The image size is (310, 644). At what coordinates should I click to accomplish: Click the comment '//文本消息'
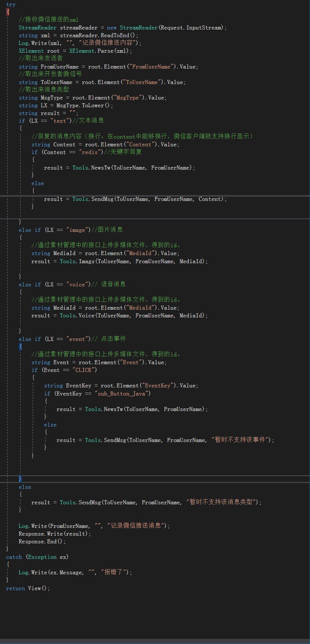(x=88, y=121)
